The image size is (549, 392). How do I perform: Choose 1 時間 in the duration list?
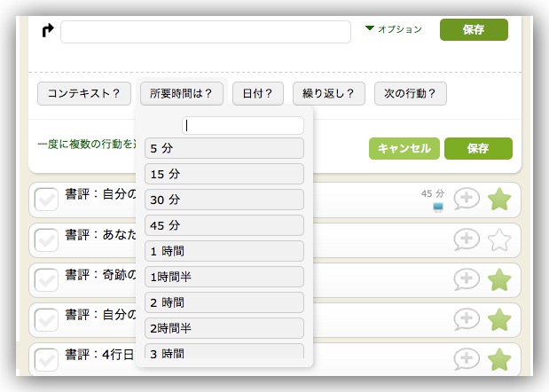click(x=224, y=251)
